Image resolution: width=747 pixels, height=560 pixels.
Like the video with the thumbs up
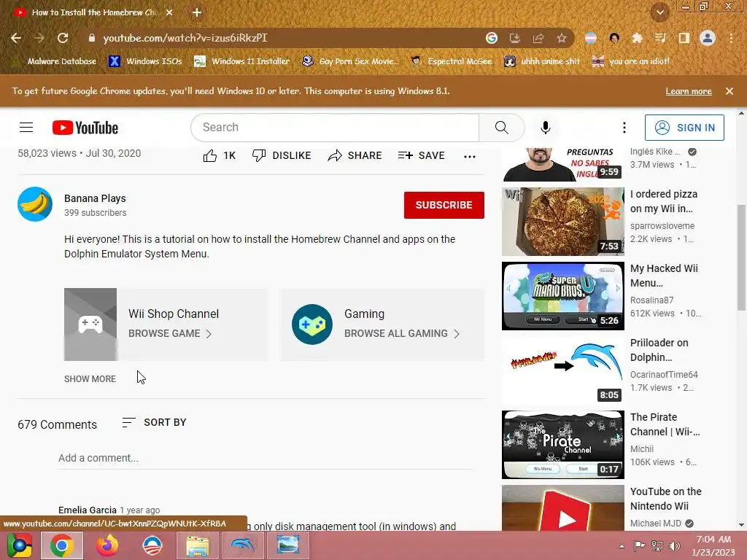[219, 156]
